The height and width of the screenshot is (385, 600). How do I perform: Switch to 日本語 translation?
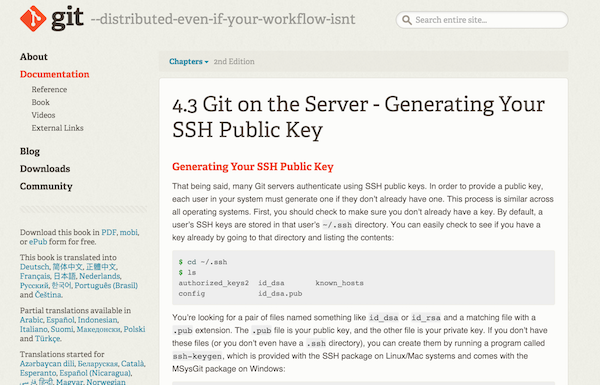65,276
